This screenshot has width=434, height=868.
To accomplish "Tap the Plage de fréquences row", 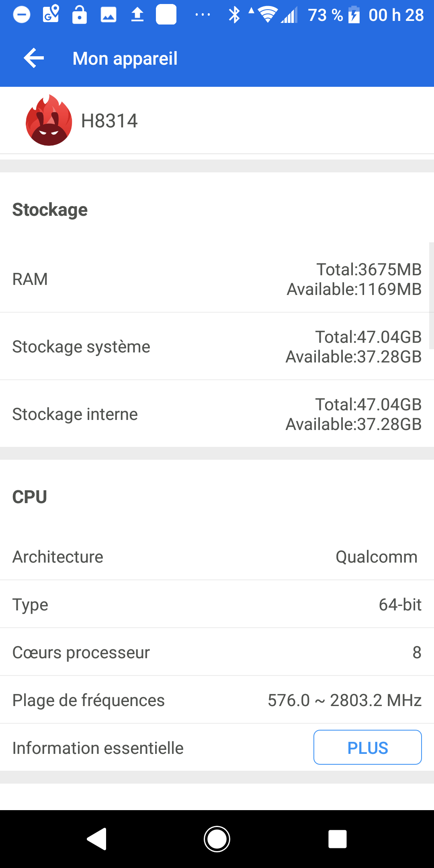I will coord(217,700).
